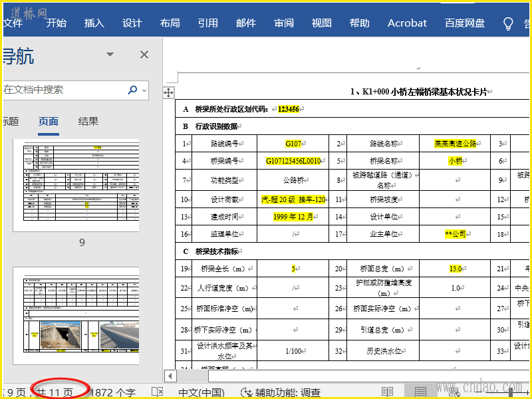Expand search options arrow beside magnifier
Image resolution: width=532 pixels, height=399 pixels.
[144, 90]
